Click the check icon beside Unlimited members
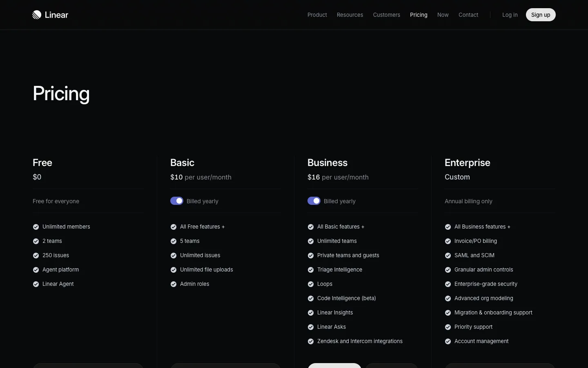588x368 pixels. click(x=36, y=227)
